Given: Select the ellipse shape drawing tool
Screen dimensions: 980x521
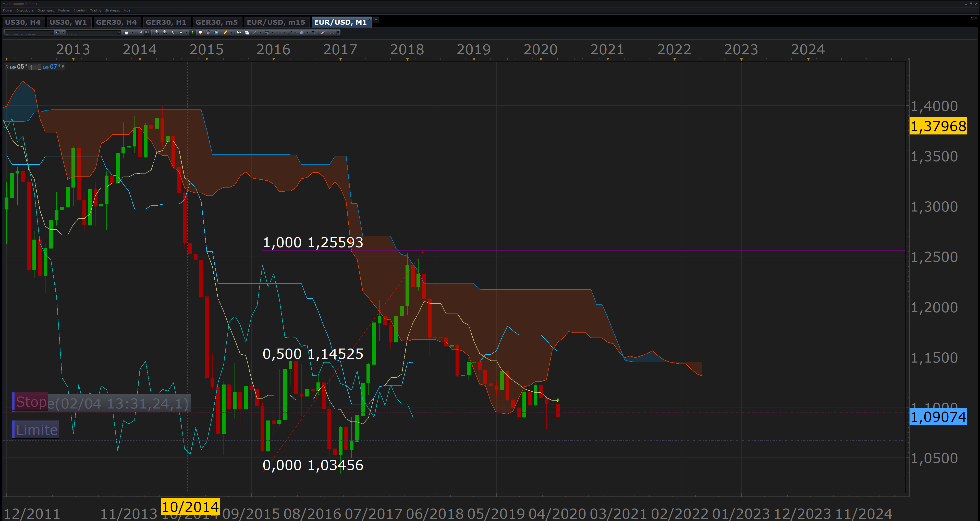Looking at the screenshot, I should pos(302,33).
